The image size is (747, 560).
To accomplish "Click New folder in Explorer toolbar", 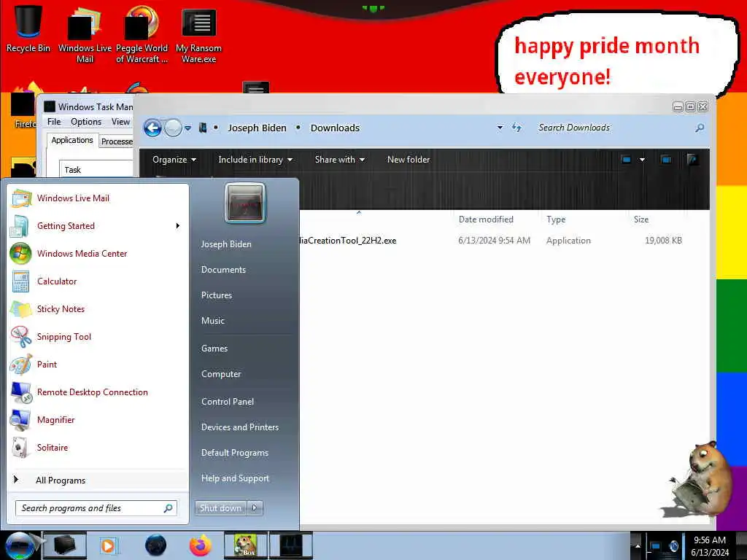I will pyautogui.click(x=409, y=160).
